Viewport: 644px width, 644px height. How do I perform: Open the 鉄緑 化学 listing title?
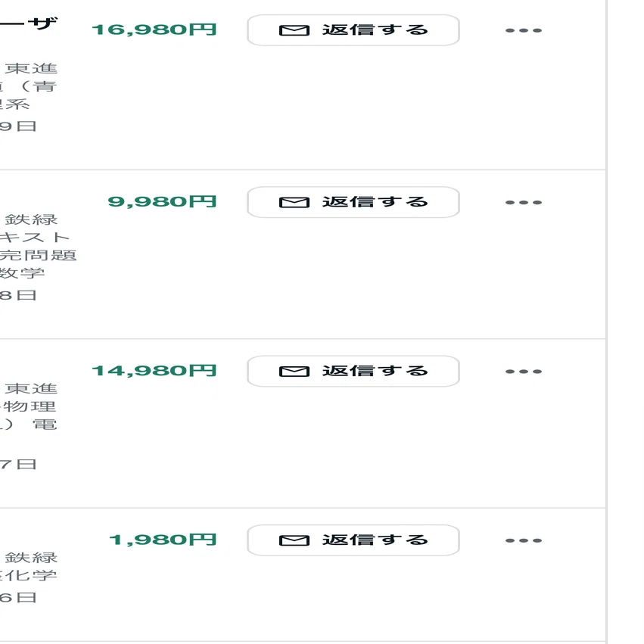(29, 566)
